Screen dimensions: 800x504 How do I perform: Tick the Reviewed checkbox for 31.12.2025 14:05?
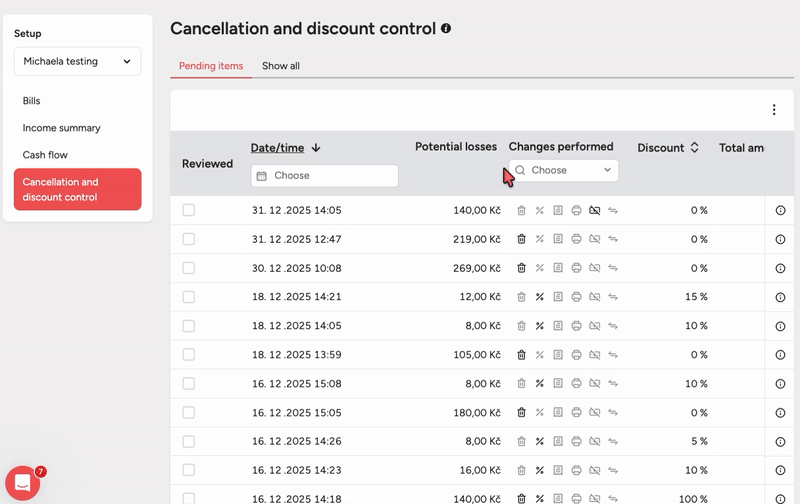[189, 210]
